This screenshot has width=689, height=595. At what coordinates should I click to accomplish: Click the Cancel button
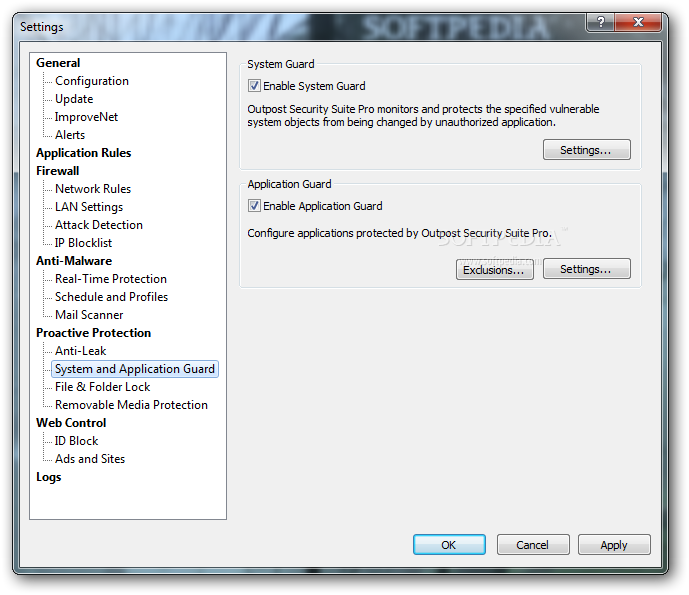[533, 545]
